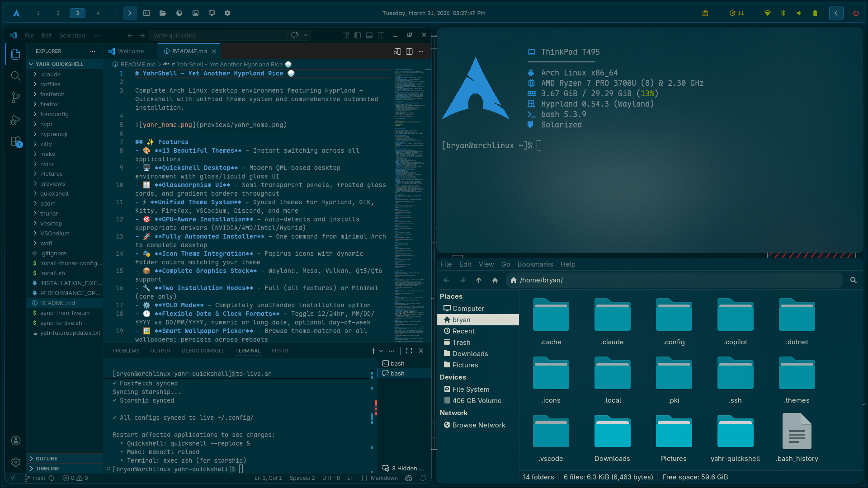Open Accounts menu in VS Code activity bar
868x488 pixels.
click(x=15, y=441)
